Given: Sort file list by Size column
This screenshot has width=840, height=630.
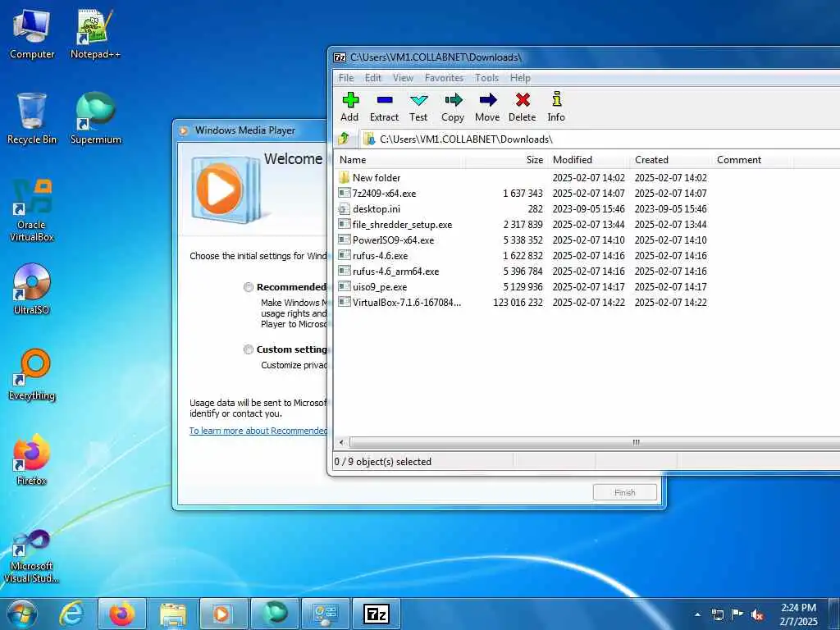Looking at the screenshot, I should (x=505, y=160).
